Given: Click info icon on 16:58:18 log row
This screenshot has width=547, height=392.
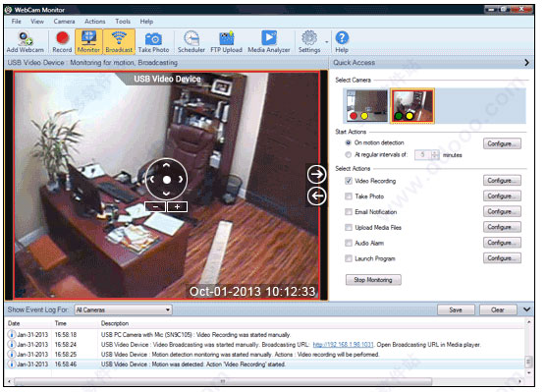Looking at the screenshot, I should click(x=12, y=334).
